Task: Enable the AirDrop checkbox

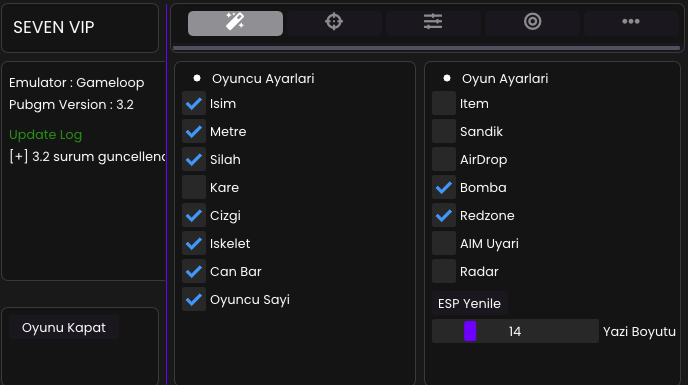Action: tap(444, 160)
